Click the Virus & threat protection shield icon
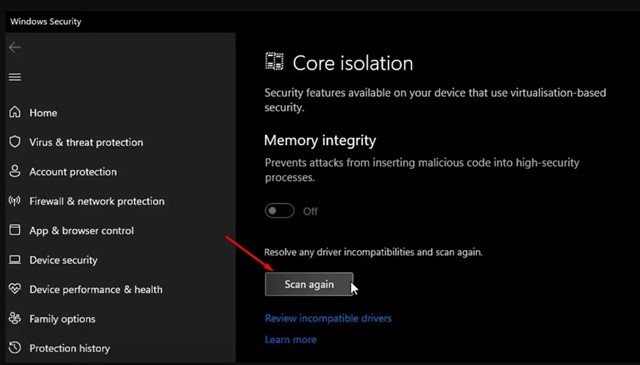The height and width of the screenshot is (365, 640). point(15,142)
